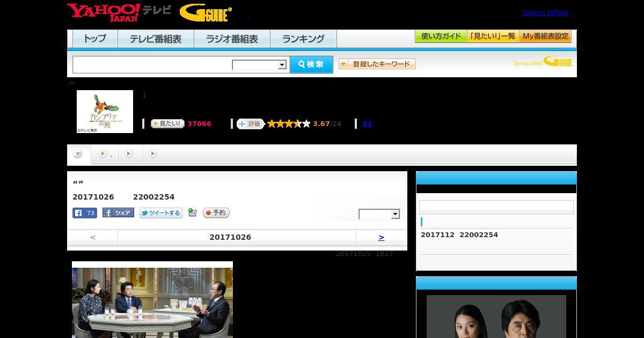Go to the previous day with < arrow
The width and height of the screenshot is (644, 338).
[x=93, y=237]
